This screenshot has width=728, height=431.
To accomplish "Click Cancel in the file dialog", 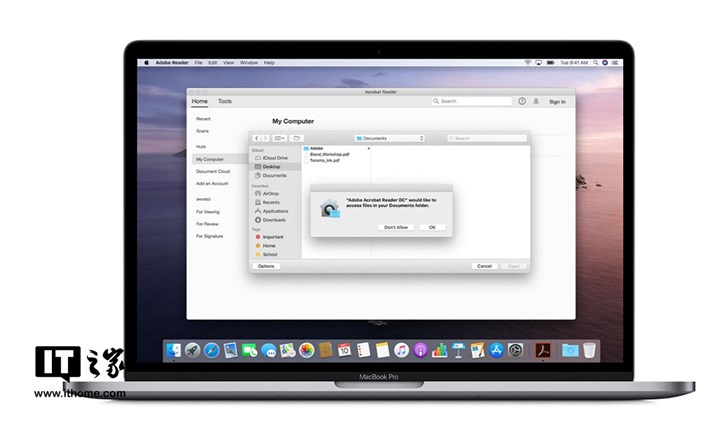I will tap(484, 266).
